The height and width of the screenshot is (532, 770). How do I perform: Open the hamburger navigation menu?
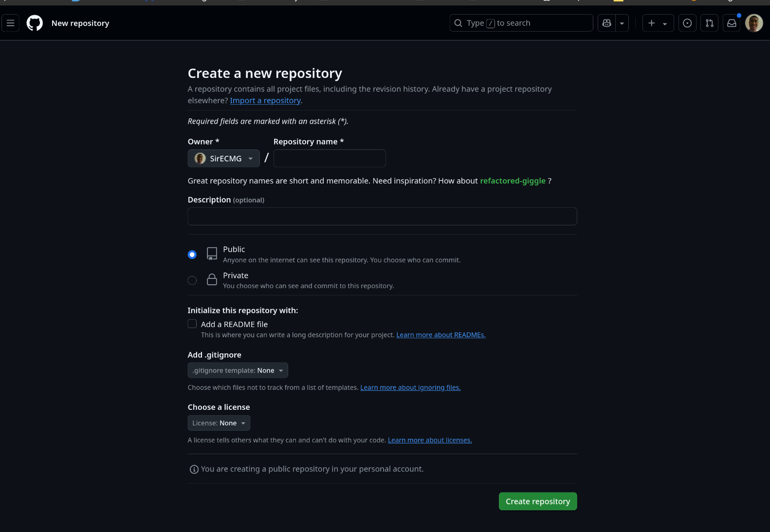[11, 23]
